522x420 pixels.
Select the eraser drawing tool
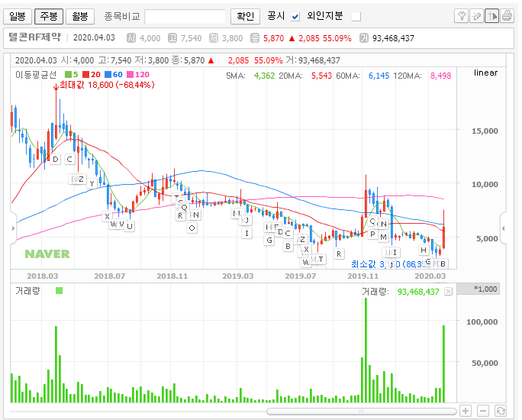476,15
